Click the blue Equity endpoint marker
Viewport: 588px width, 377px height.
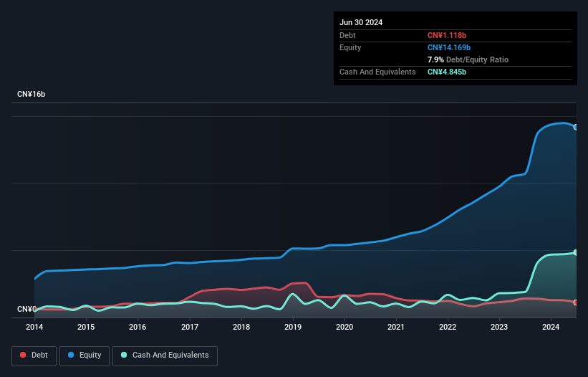coord(576,127)
